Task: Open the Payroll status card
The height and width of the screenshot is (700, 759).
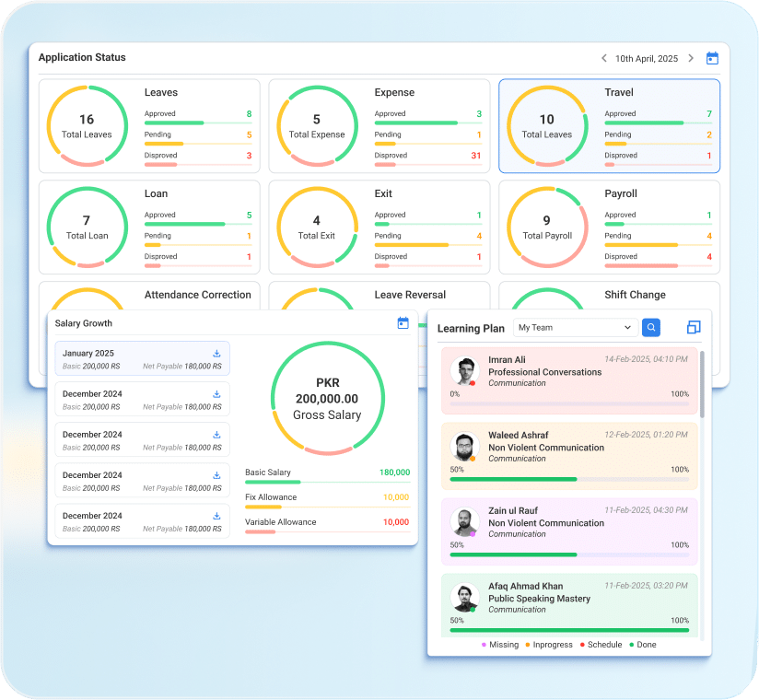Action: (609, 227)
